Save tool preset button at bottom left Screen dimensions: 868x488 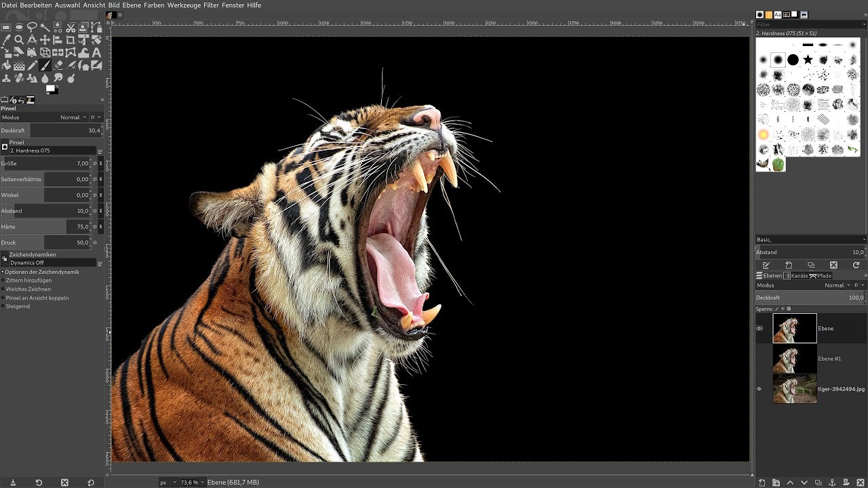14,483
